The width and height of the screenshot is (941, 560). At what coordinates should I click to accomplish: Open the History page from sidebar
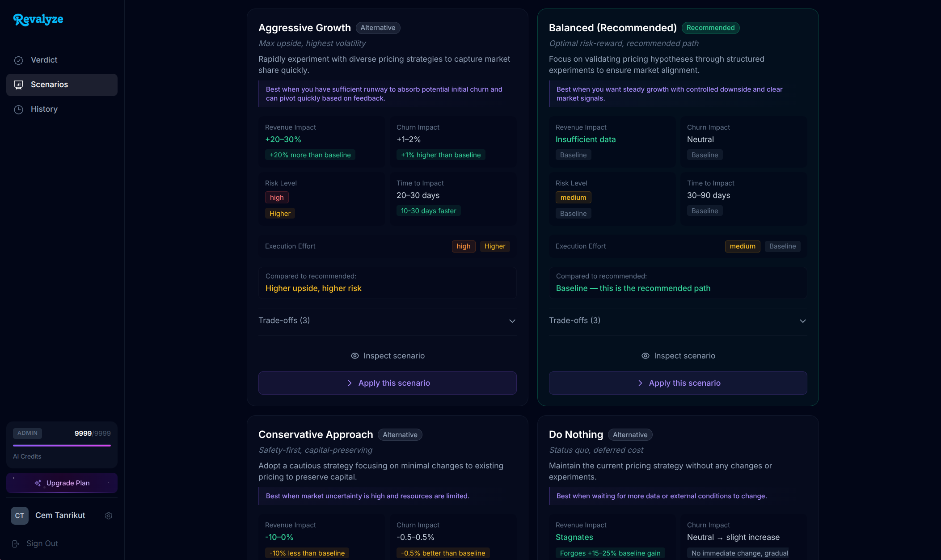[44, 109]
